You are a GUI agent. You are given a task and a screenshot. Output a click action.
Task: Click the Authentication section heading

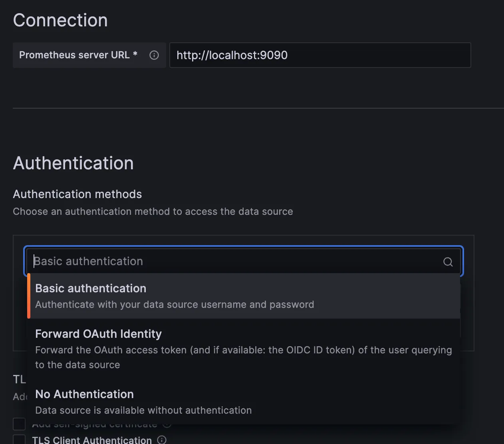(73, 163)
